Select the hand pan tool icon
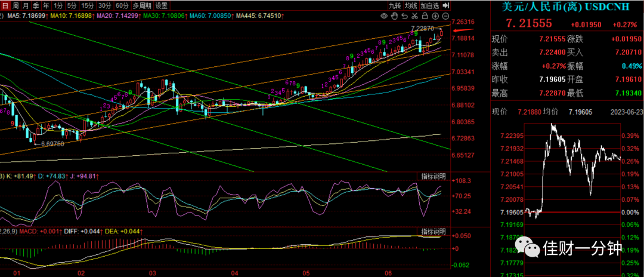The height and width of the screenshot is (277, 644). [x=394, y=16]
